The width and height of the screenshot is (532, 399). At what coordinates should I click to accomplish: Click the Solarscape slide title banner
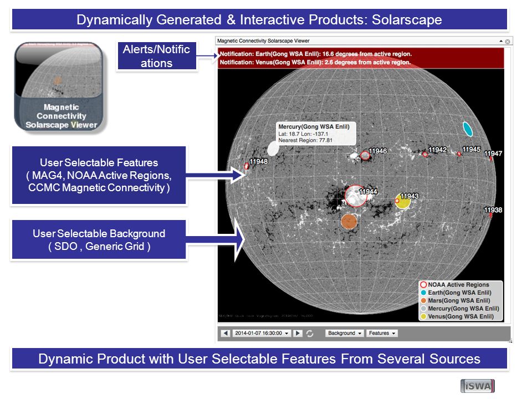(x=259, y=19)
